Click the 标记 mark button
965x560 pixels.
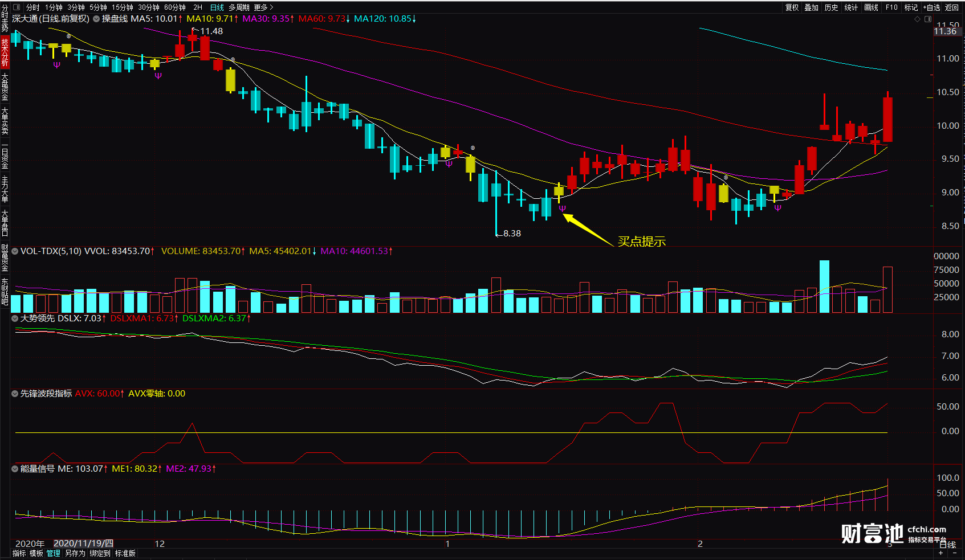coord(911,7)
